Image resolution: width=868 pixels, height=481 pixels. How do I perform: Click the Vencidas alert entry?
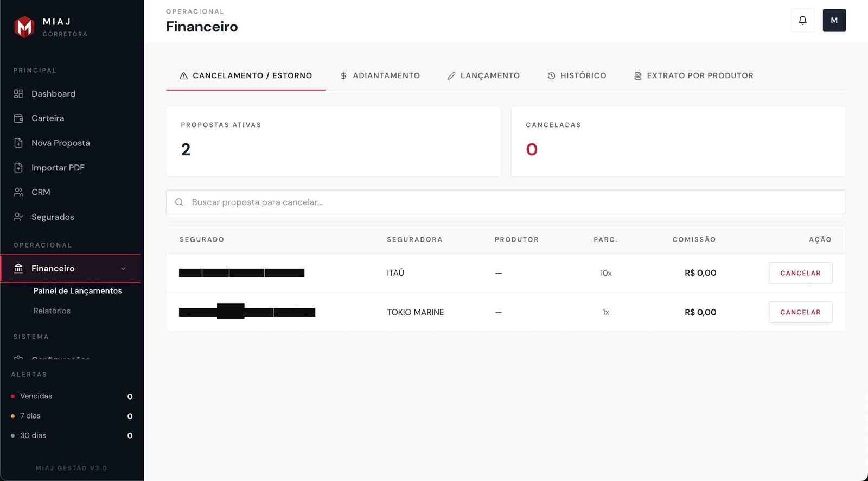(36, 396)
